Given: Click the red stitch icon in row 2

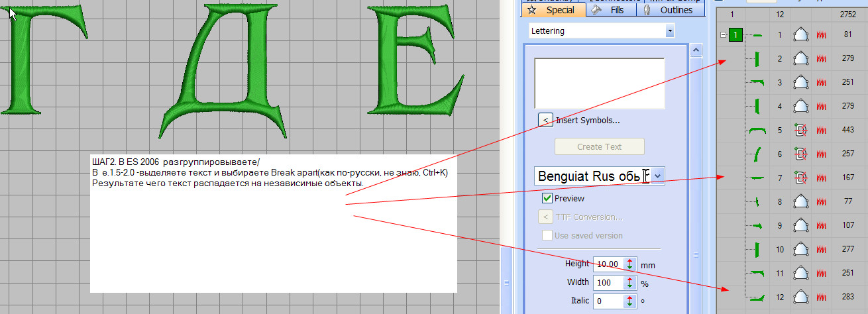Looking at the screenshot, I should (821, 59).
